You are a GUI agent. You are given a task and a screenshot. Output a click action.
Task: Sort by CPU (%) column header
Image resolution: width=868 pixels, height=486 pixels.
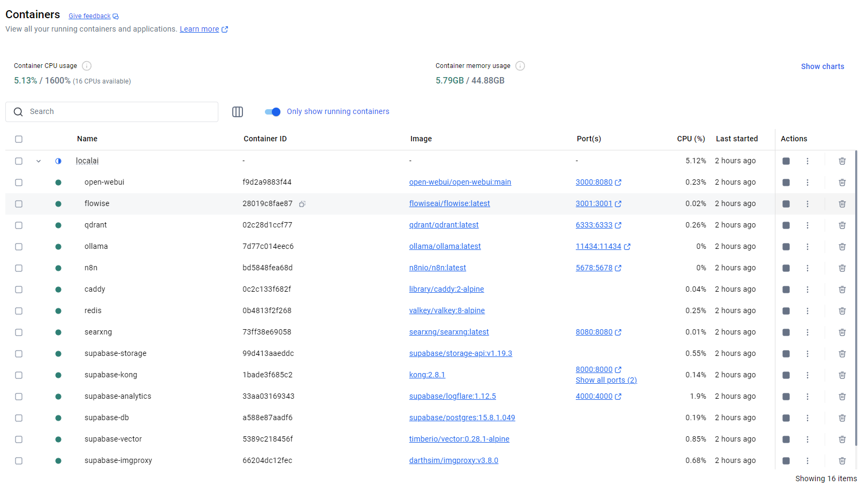pos(691,139)
